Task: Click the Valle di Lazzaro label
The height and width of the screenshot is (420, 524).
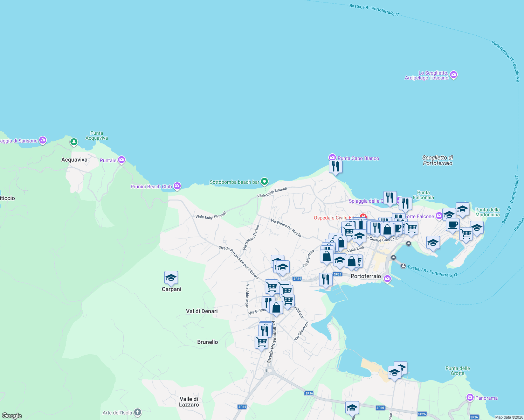Action: coord(189,402)
